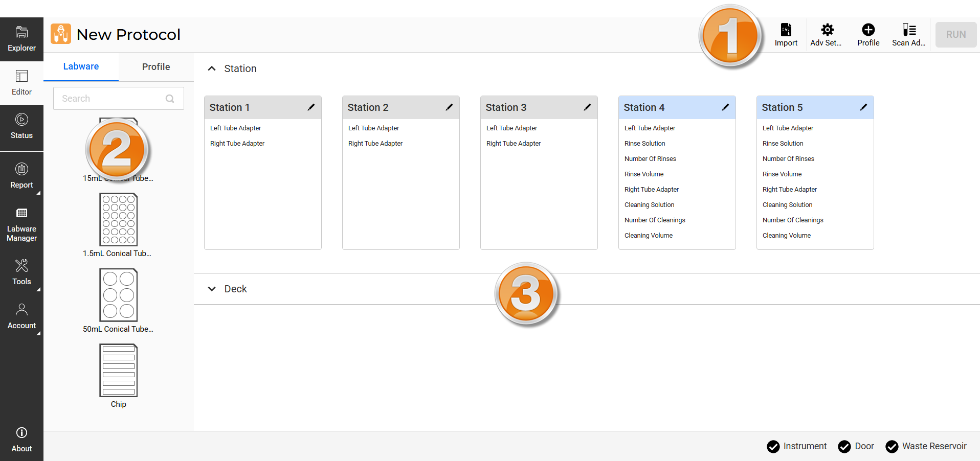Viewport: 980px width, 461px height.
Task: Click the labware Search field
Action: point(113,99)
